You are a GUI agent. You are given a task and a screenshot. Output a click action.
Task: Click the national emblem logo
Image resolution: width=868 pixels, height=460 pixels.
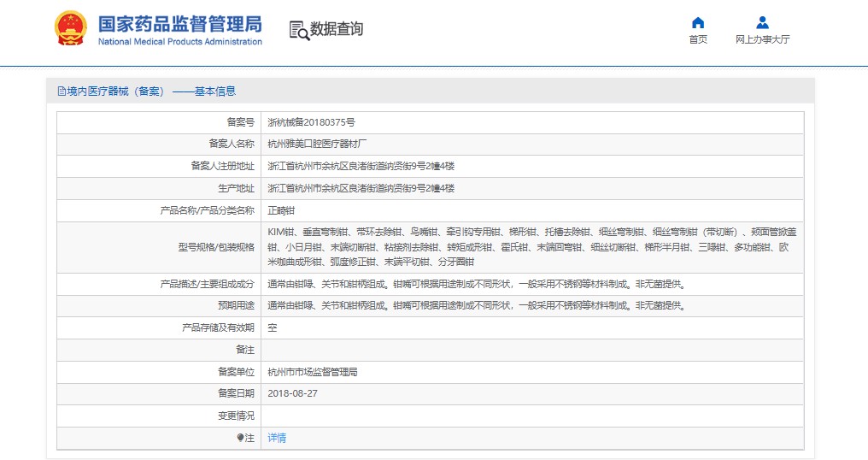[70, 29]
